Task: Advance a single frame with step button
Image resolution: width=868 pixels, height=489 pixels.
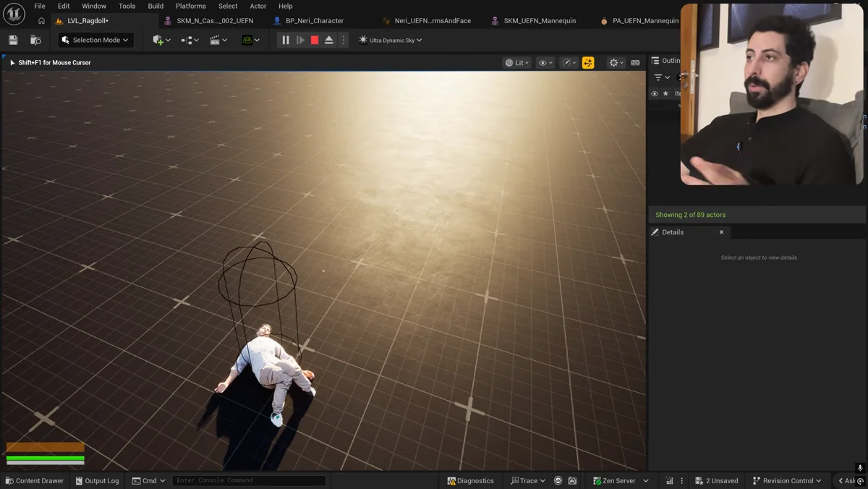Action: [x=300, y=41]
